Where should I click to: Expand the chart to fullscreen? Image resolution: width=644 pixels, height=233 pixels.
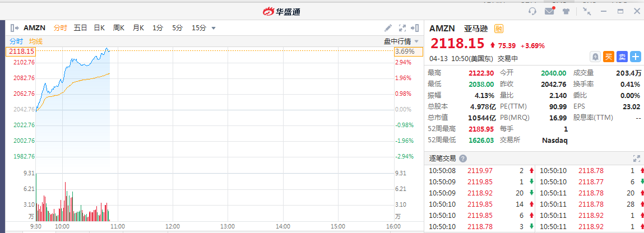click(402, 27)
